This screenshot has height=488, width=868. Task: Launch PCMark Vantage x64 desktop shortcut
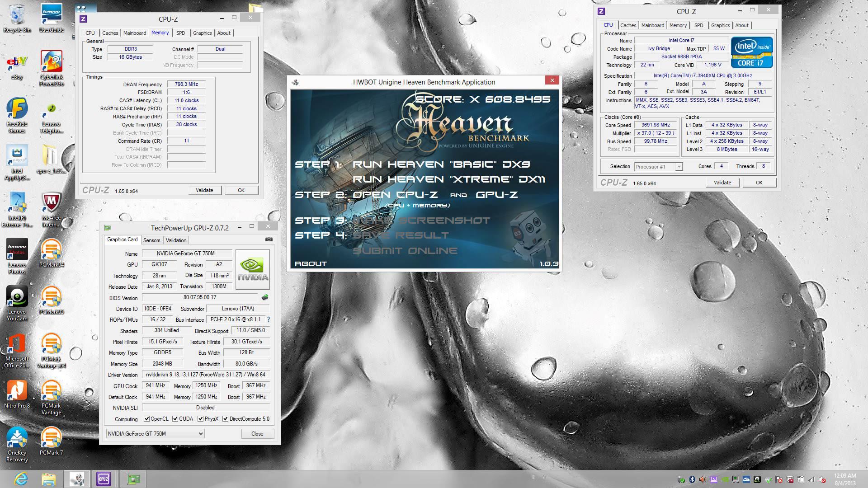click(51, 351)
